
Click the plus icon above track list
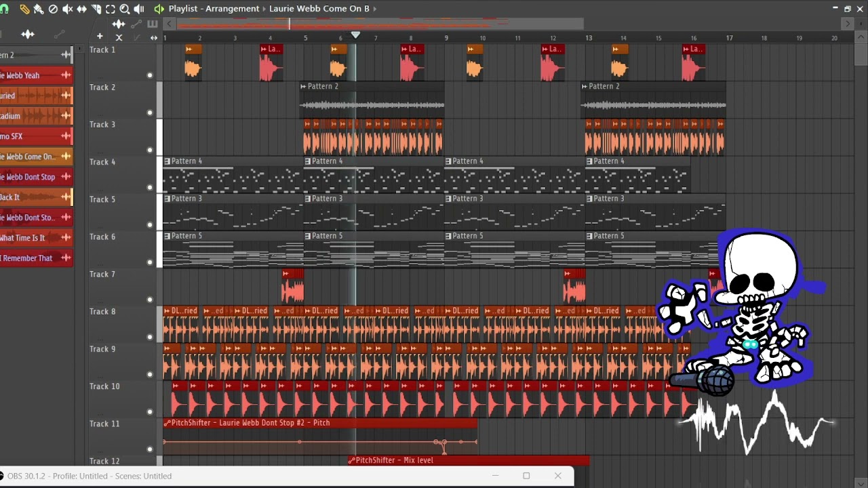tap(100, 37)
